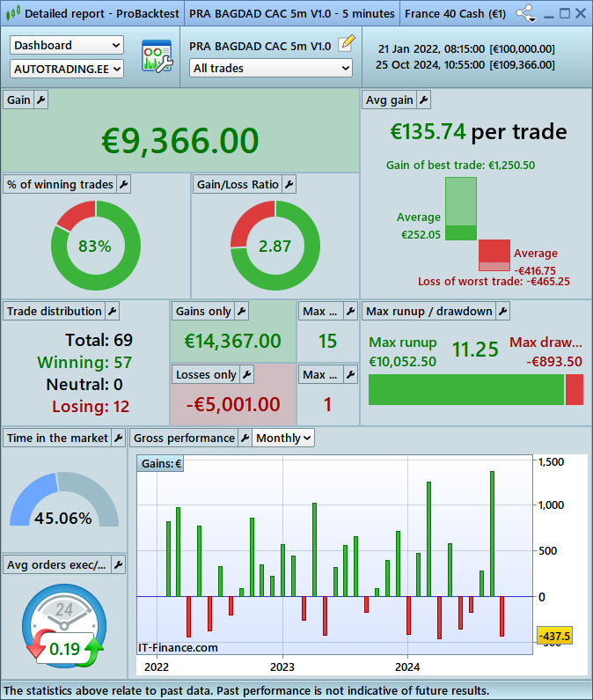Click wrench next to Max runup / drawdown
Screen dimensions: 593x700
click(501, 311)
